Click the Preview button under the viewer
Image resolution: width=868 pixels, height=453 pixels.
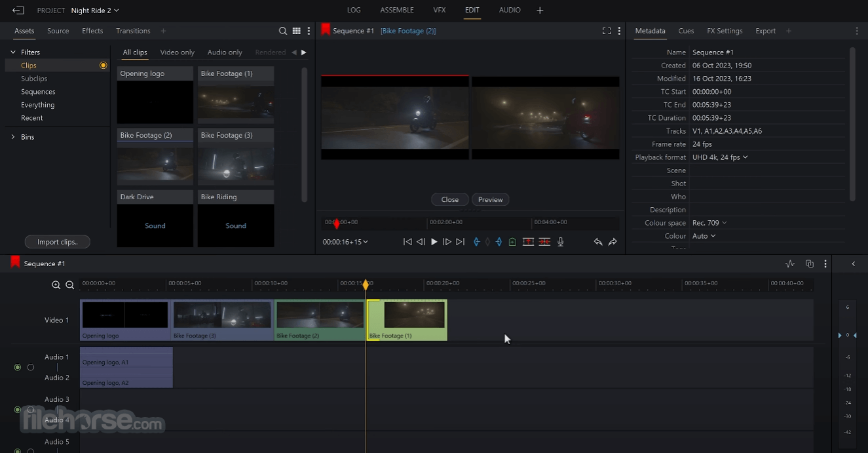491,199
